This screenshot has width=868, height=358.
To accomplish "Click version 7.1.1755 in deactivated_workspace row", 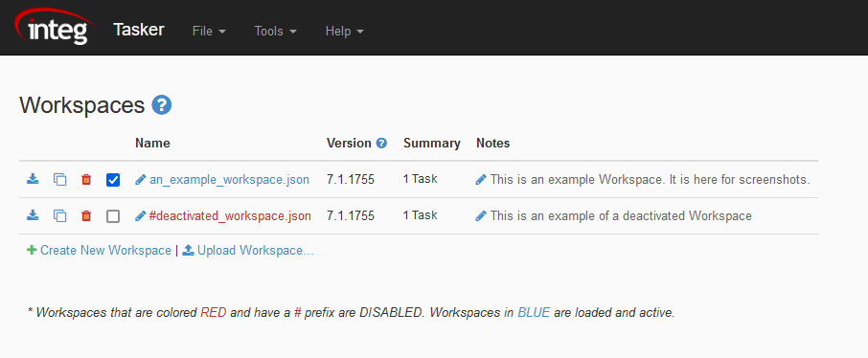I will (x=351, y=215).
